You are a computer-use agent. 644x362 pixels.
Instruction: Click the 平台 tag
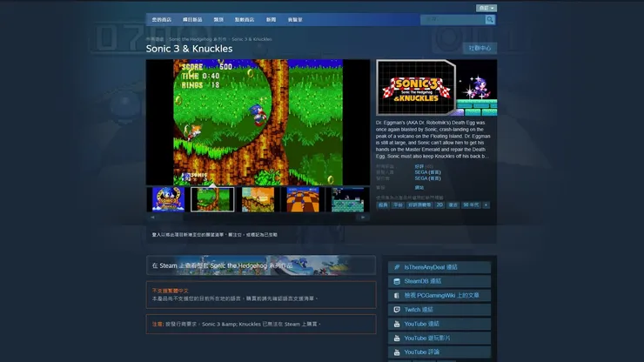click(398, 205)
